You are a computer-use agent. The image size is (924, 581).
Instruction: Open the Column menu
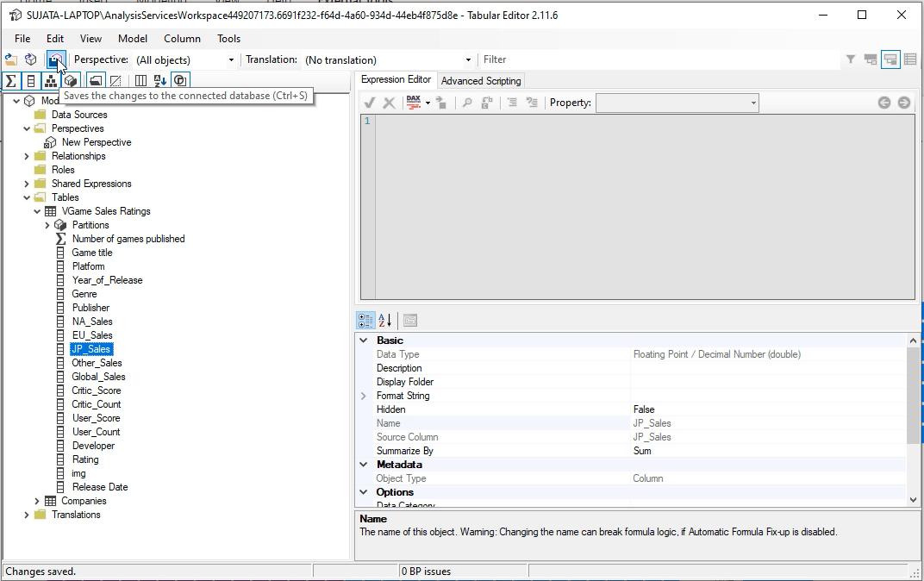(x=182, y=39)
